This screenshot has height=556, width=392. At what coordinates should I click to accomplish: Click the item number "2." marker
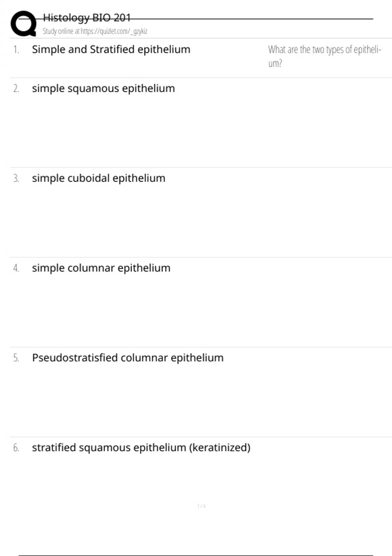[x=16, y=89]
